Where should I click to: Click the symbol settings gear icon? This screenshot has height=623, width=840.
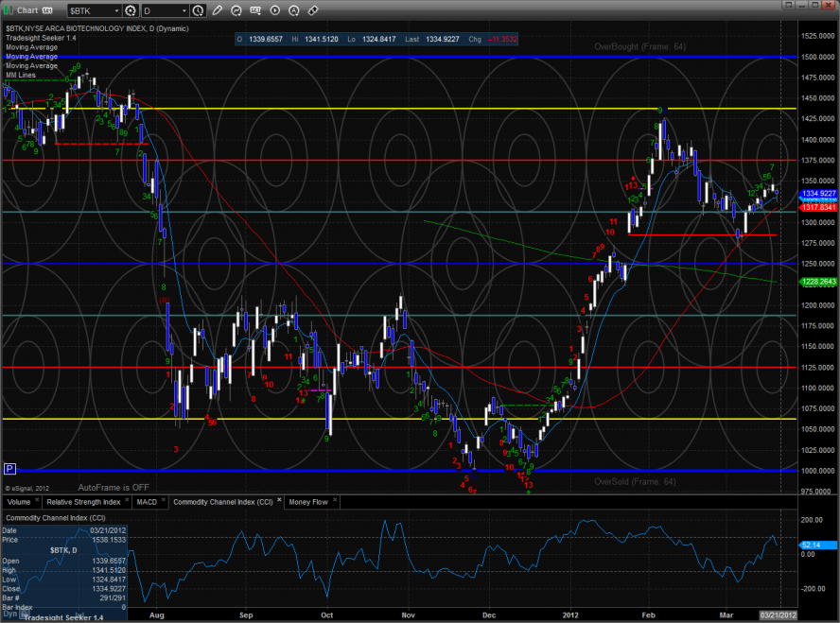[130, 10]
